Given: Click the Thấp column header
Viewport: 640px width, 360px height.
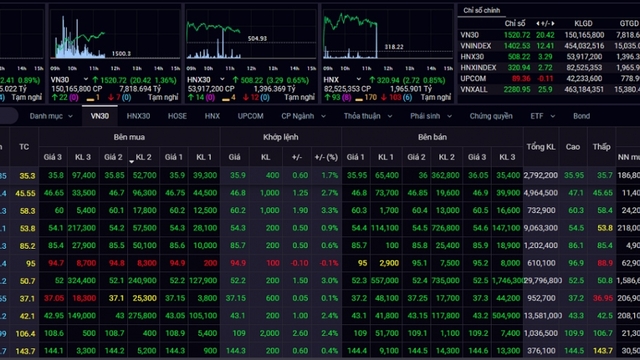Looking at the screenshot, I should point(601,147).
